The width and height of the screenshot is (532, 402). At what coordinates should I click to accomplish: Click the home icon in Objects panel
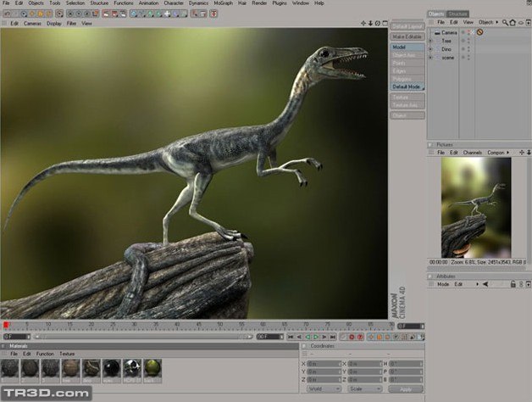[512, 22]
